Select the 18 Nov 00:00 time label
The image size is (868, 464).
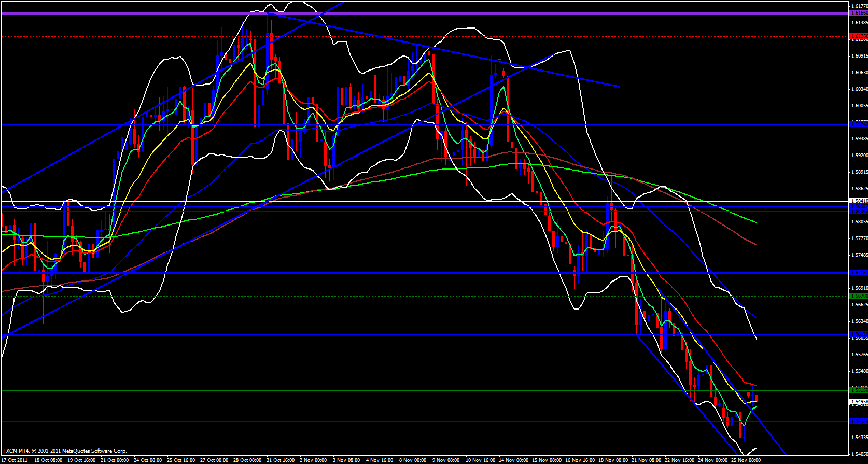click(613, 460)
